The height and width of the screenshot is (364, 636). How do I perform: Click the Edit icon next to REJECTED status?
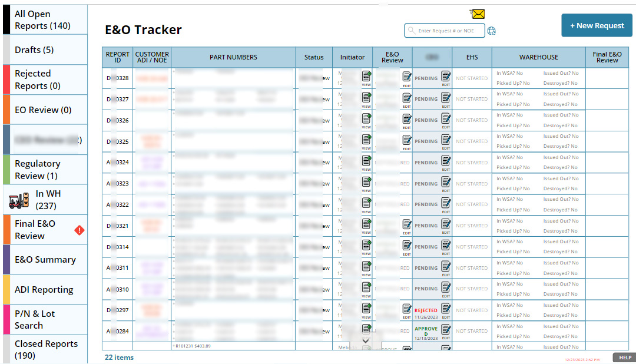pyautogui.click(x=446, y=309)
